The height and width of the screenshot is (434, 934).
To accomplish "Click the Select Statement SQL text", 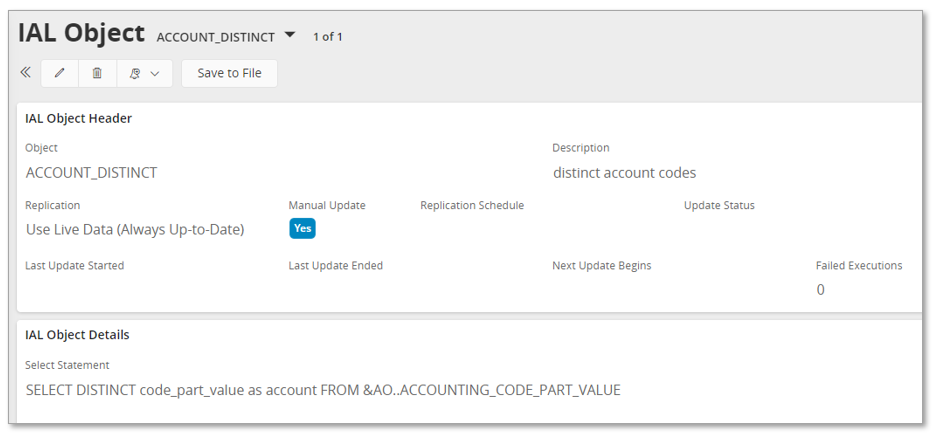I will click(x=323, y=389).
